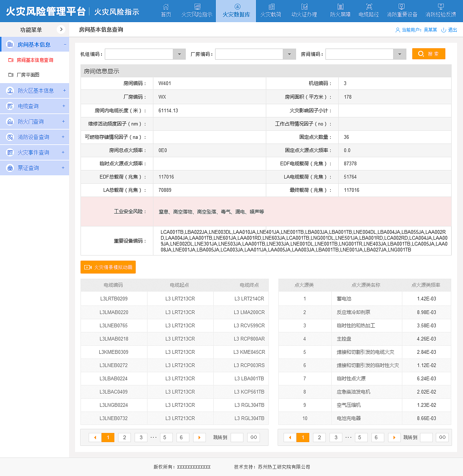Switch to the 火灾风险指示 tab
Viewport: 463px width, 476px height.
(197, 10)
